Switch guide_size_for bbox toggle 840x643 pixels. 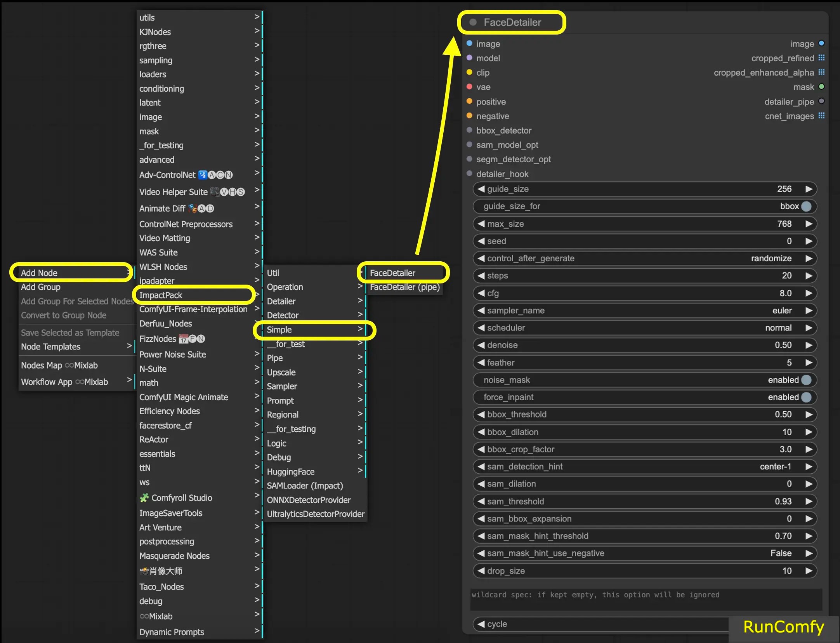[x=806, y=206]
